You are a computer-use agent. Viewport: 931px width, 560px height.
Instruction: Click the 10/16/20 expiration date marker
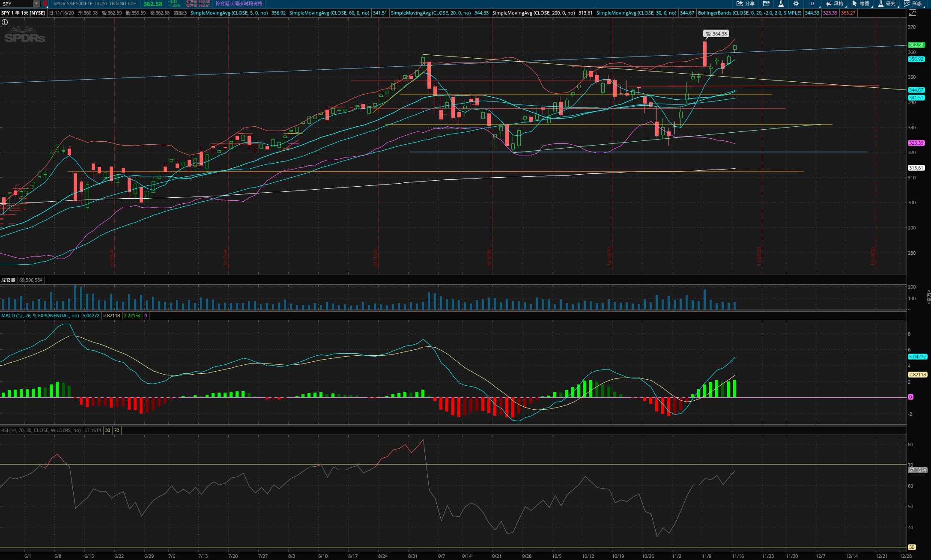pos(609,256)
